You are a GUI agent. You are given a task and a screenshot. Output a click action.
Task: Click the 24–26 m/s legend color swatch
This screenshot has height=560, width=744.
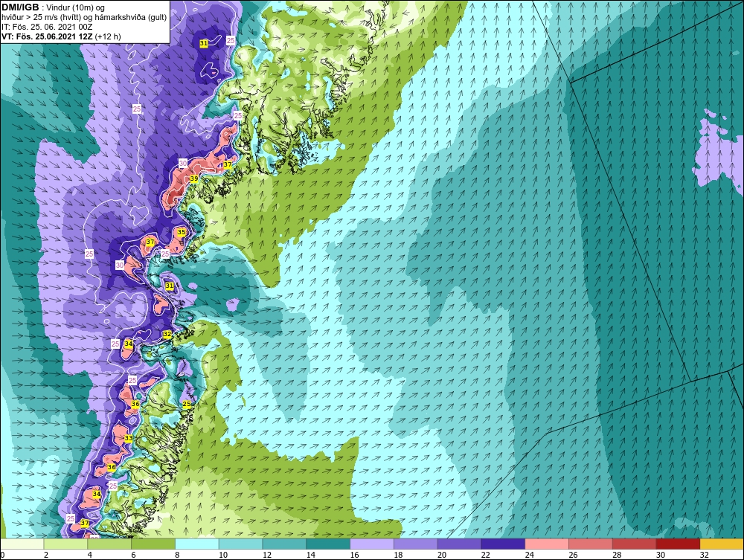click(x=547, y=544)
